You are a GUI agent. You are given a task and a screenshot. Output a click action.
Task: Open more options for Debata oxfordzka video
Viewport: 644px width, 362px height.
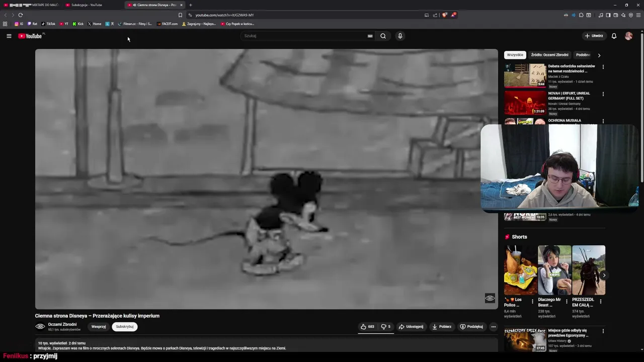click(x=603, y=67)
